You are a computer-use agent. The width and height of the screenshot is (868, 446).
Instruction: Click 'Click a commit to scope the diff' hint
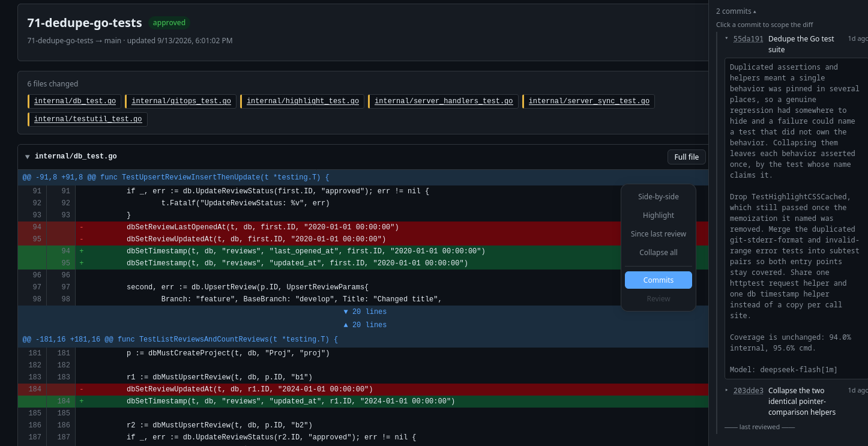coord(764,25)
